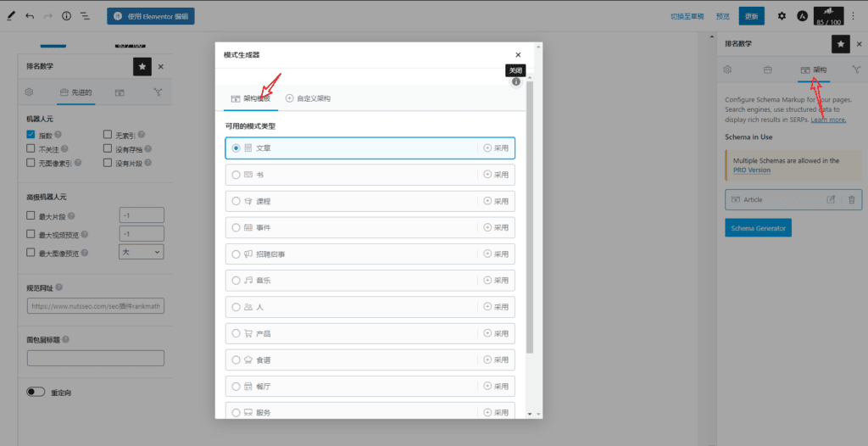Image resolution: width=868 pixels, height=446 pixels.
Task: Open the schema tab icon in left panel
Action: pos(119,92)
